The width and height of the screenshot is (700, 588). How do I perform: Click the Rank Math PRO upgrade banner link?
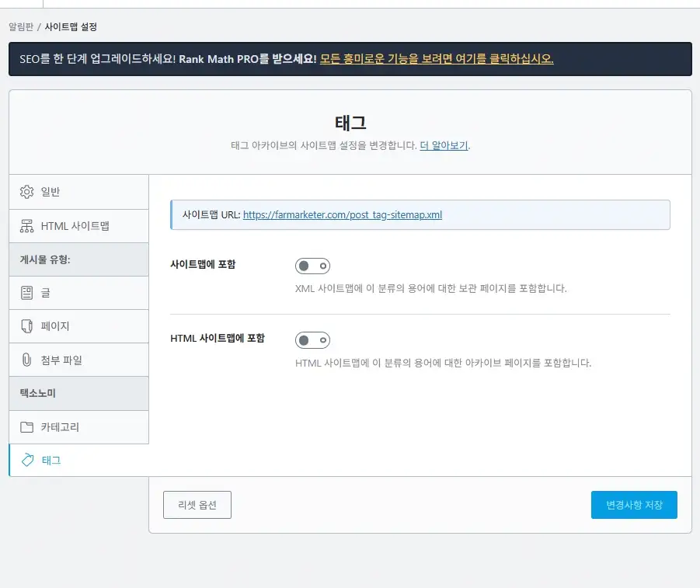coord(437,59)
